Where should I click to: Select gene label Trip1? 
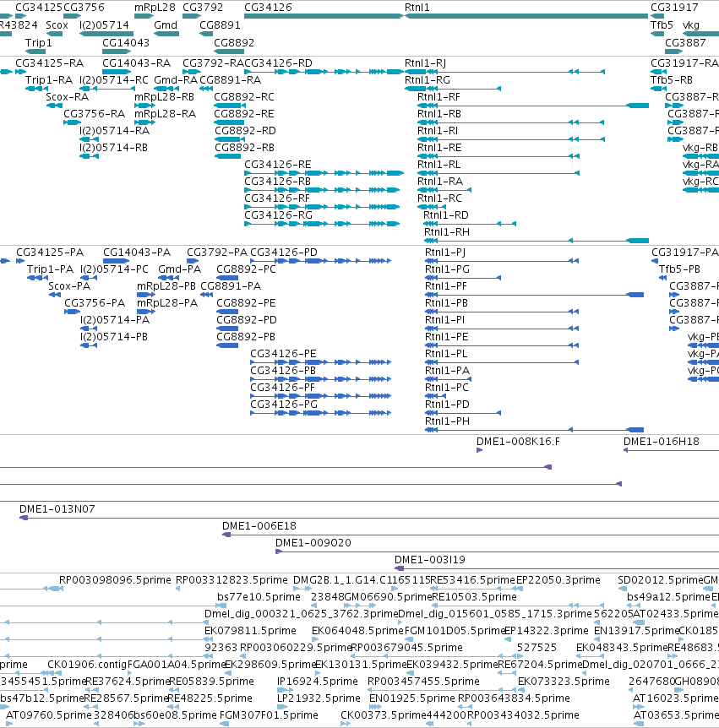(x=39, y=43)
